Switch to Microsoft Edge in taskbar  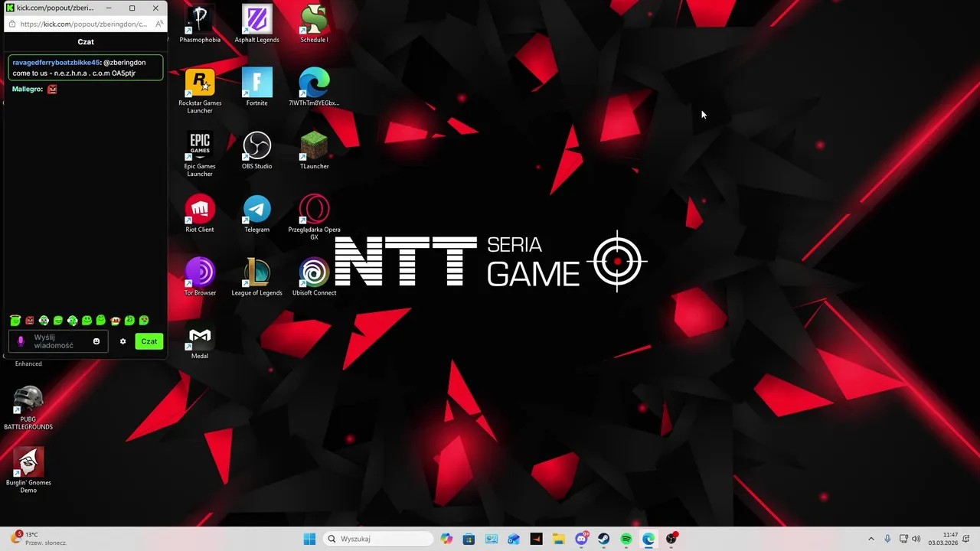tap(649, 539)
